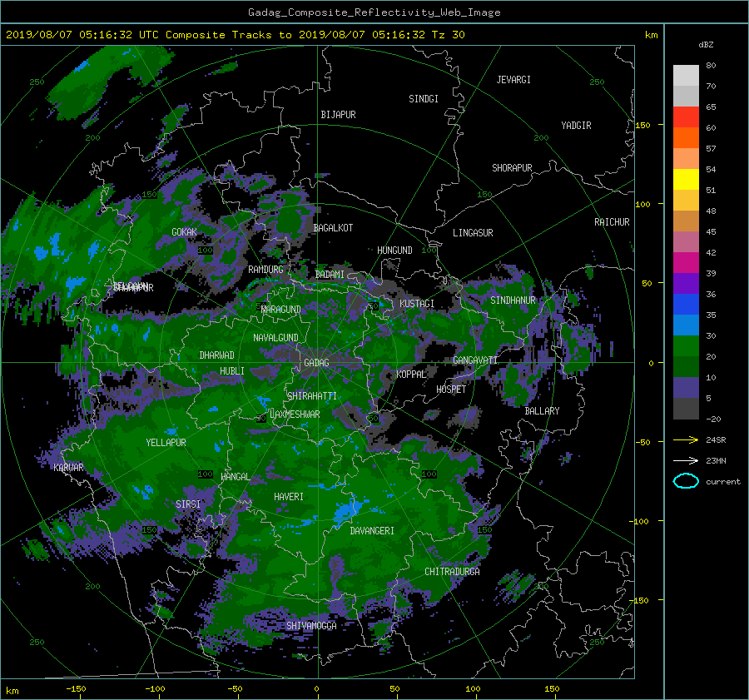749x700 pixels.
Task: Click the HANGAL city label
Action: tap(236, 477)
